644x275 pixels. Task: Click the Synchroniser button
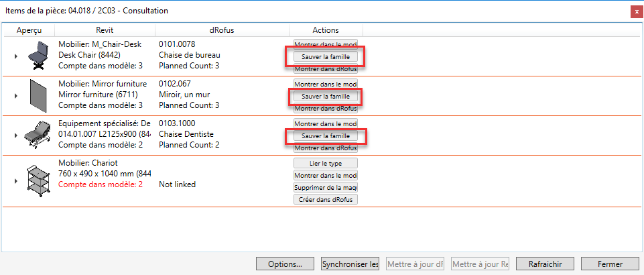click(x=350, y=264)
